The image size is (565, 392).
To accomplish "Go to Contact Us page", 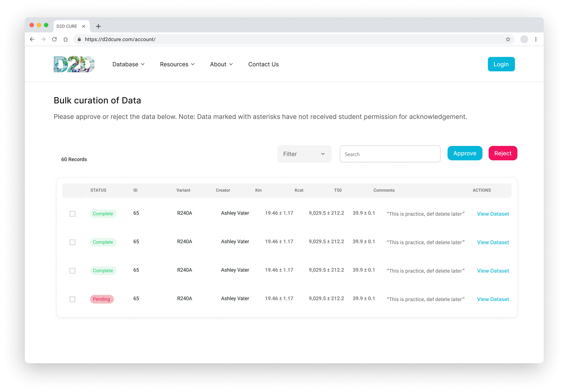I will tap(263, 64).
